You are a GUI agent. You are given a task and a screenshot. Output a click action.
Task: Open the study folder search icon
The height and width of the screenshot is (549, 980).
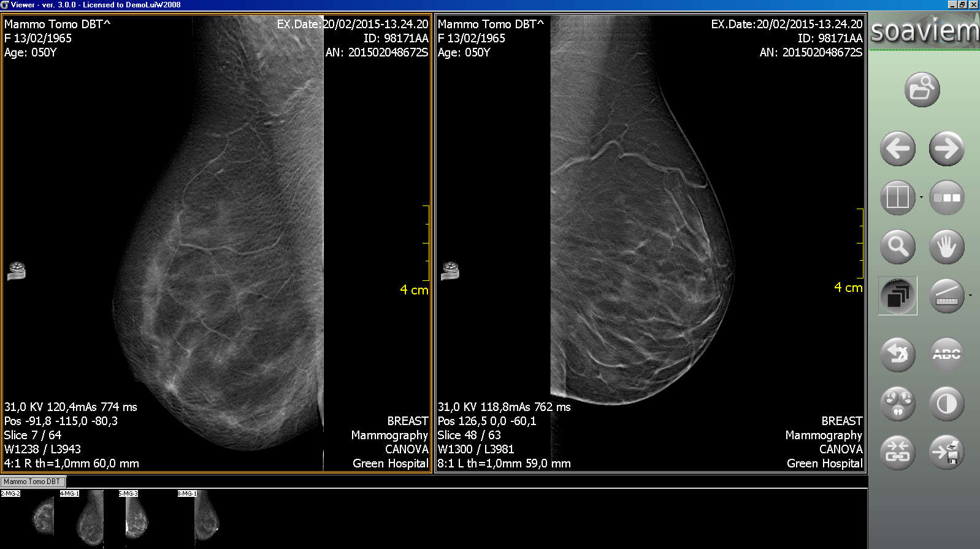point(922,90)
